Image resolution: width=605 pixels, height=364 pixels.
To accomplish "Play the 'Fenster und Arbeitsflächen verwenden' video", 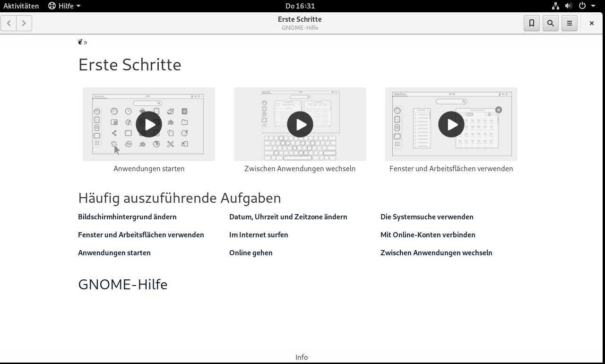I will click(x=451, y=124).
